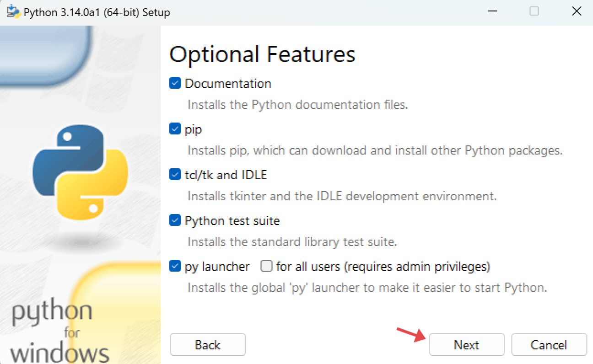Click the py launcher label text

pyautogui.click(x=216, y=266)
